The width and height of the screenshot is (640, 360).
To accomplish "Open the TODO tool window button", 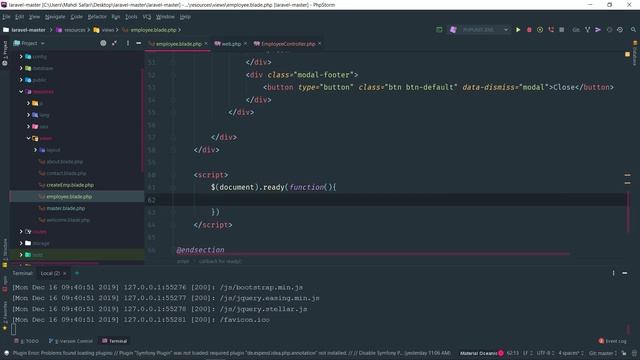I will [x=27, y=341].
